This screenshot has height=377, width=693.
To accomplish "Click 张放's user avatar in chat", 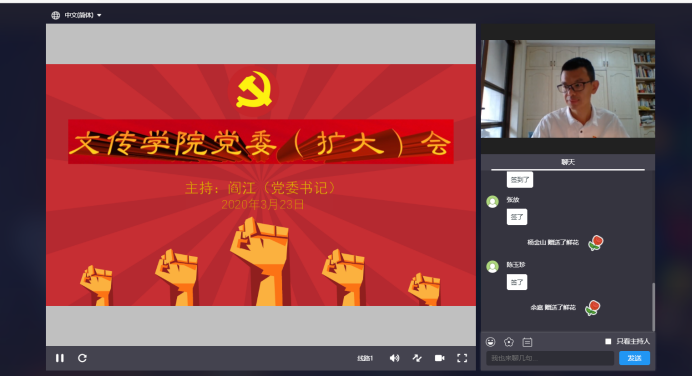I will tap(492, 202).
